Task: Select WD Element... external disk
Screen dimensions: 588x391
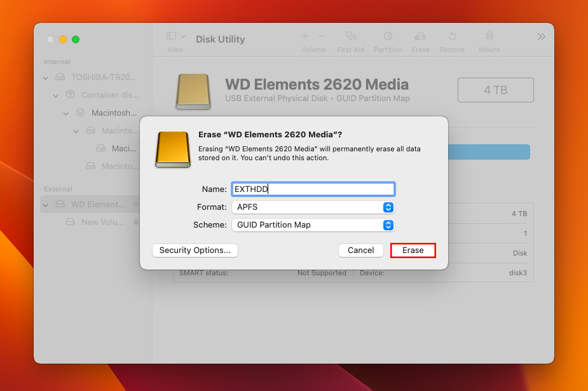Action: click(x=98, y=204)
